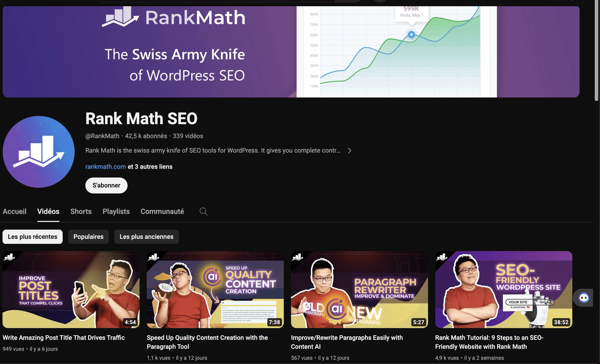Click title 'Rank Math Tutorial: 9 Steps to an SEO-Friendly Website'

489,342
